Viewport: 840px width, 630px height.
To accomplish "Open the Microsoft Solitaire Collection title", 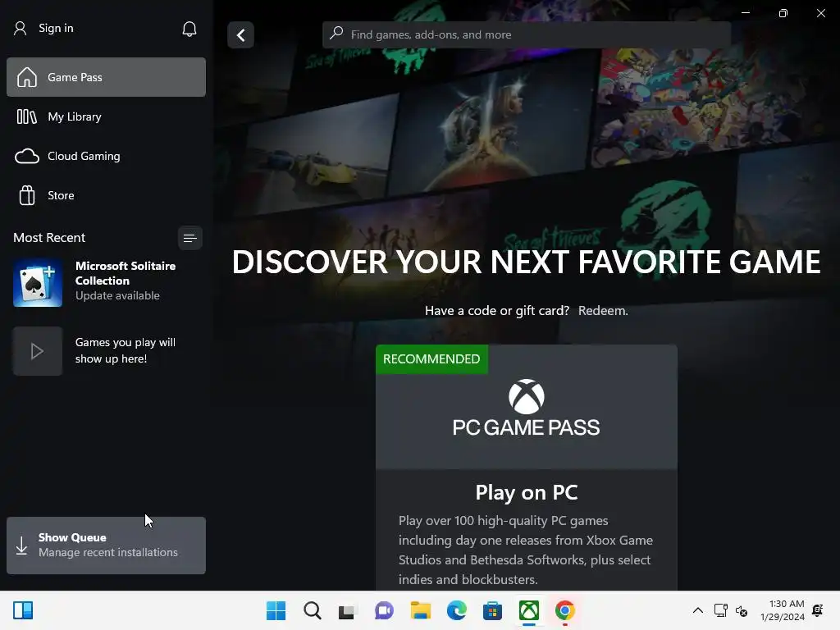I will [126, 273].
